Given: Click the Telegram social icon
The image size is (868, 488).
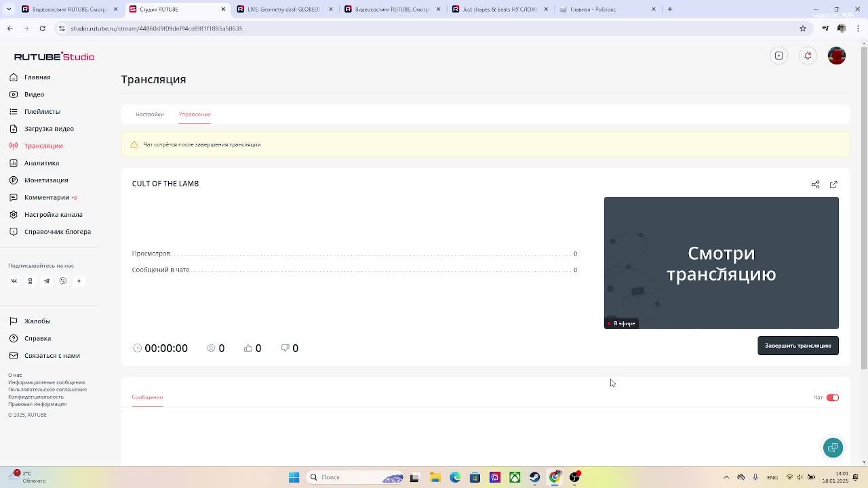Looking at the screenshot, I should (x=46, y=281).
